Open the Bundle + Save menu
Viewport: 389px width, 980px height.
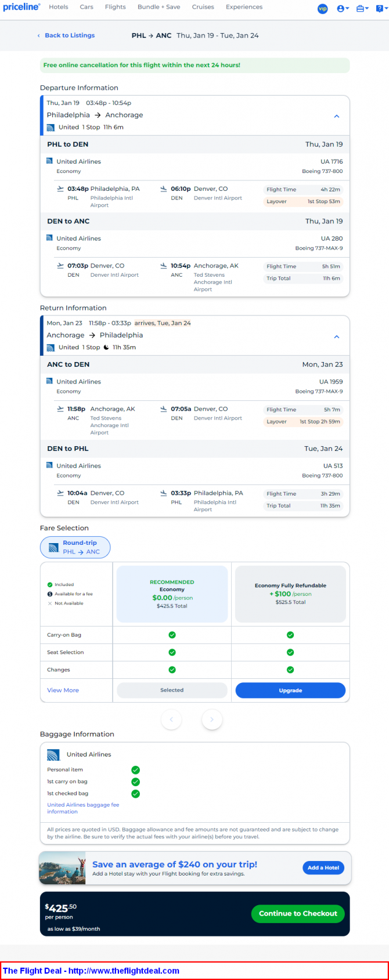click(159, 7)
